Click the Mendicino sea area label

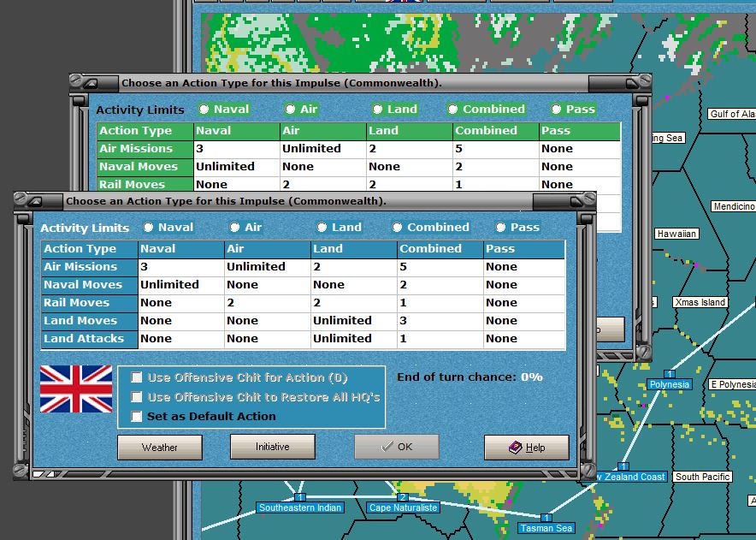734,206
